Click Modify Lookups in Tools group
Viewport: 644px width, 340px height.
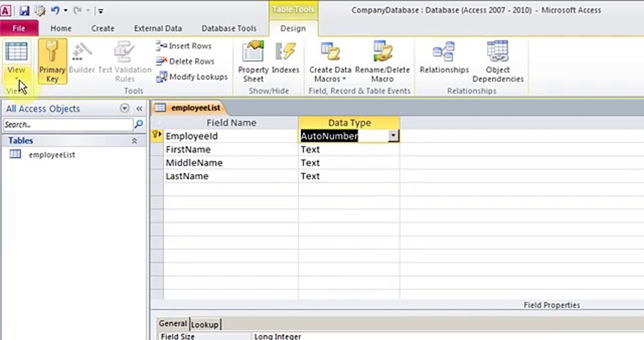click(x=192, y=77)
